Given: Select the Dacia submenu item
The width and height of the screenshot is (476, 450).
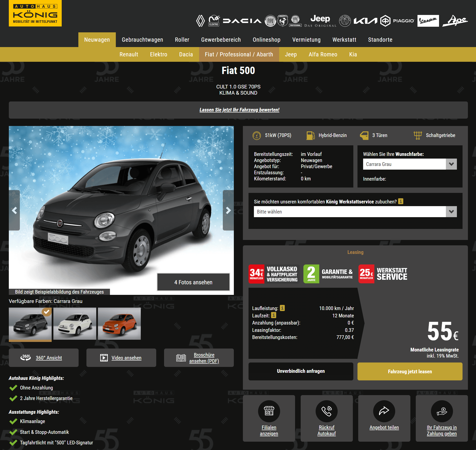Looking at the screenshot, I should 186,54.
